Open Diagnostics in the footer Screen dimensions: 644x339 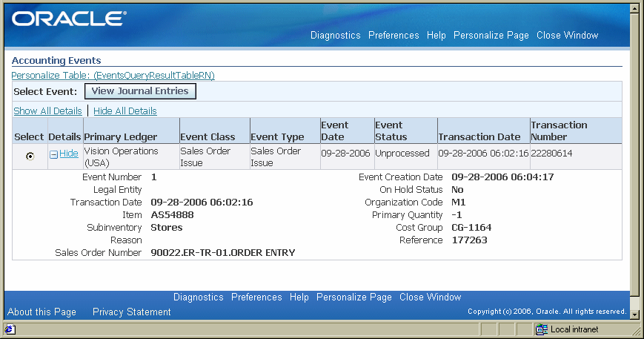coord(199,297)
